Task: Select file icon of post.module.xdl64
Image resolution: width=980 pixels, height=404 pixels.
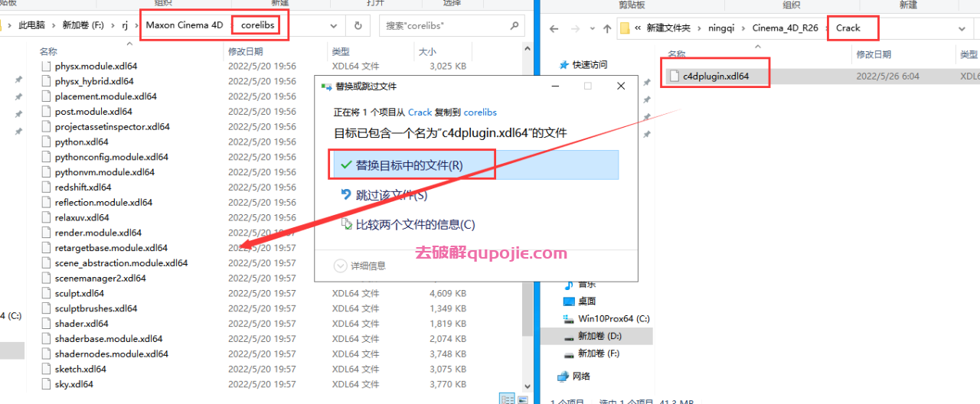Action: tap(46, 112)
